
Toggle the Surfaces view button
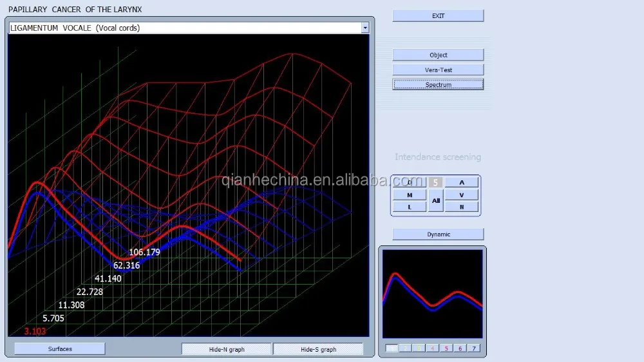coord(60,349)
